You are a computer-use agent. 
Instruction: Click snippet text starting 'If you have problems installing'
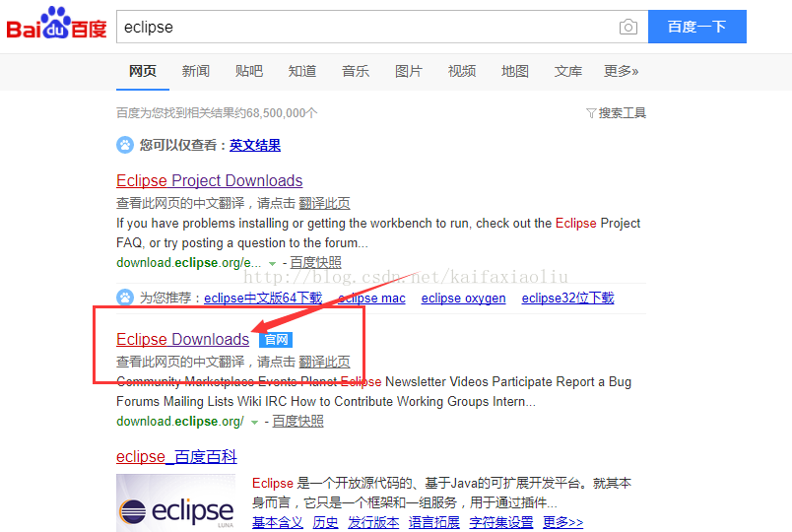click(x=378, y=233)
